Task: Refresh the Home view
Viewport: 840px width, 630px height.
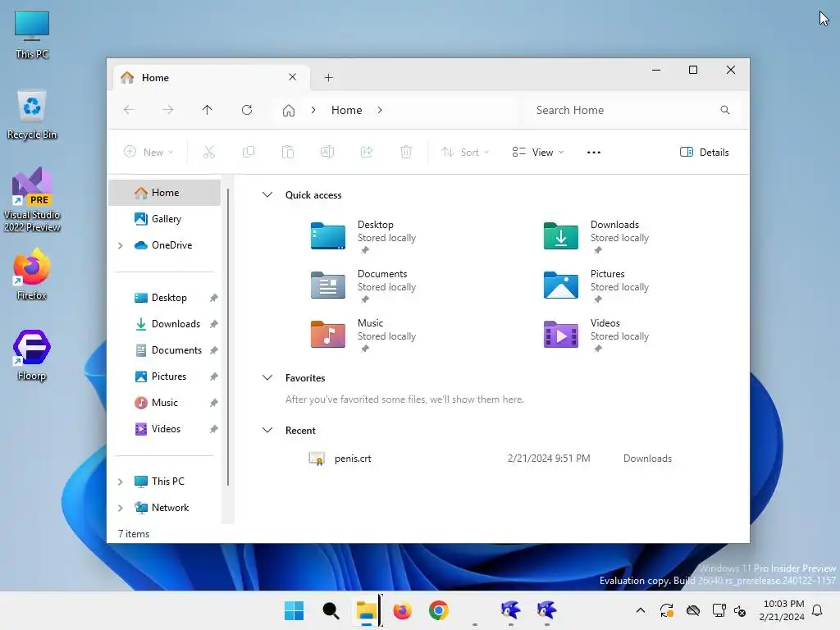Action: tap(247, 110)
